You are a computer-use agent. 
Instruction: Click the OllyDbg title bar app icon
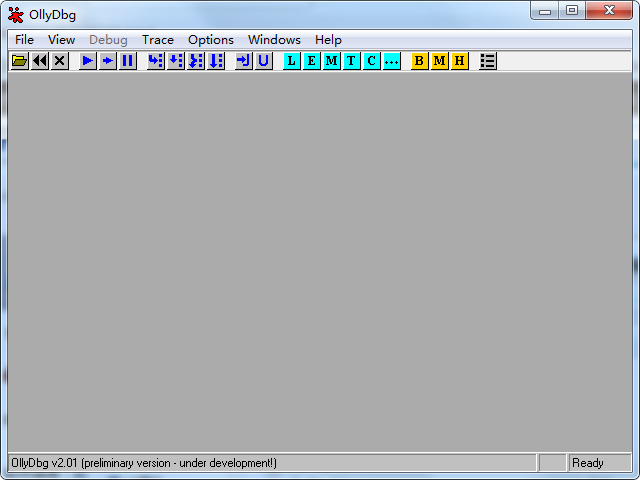pos(16,15)
